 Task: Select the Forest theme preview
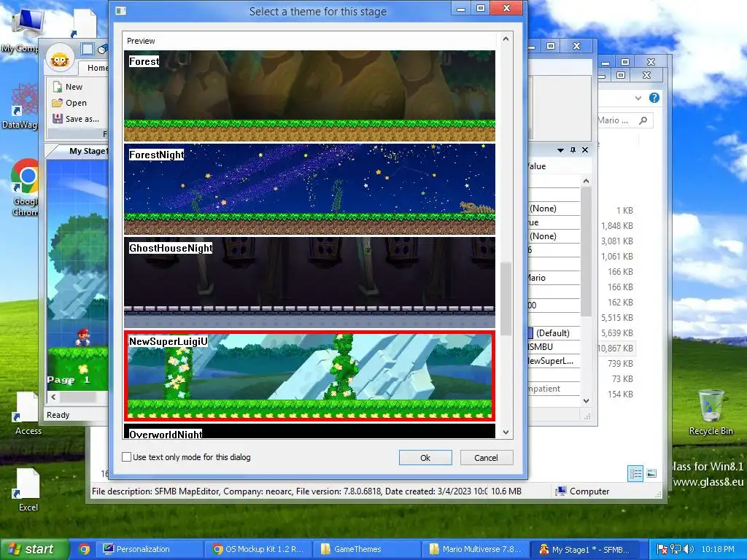(309, 96)
